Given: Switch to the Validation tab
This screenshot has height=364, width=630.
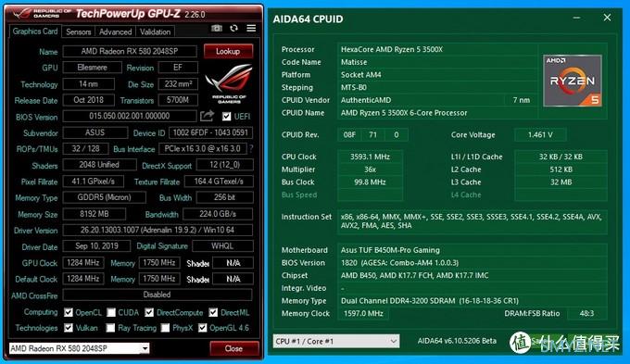Looking at the screenshot, I should pos(155,31).
